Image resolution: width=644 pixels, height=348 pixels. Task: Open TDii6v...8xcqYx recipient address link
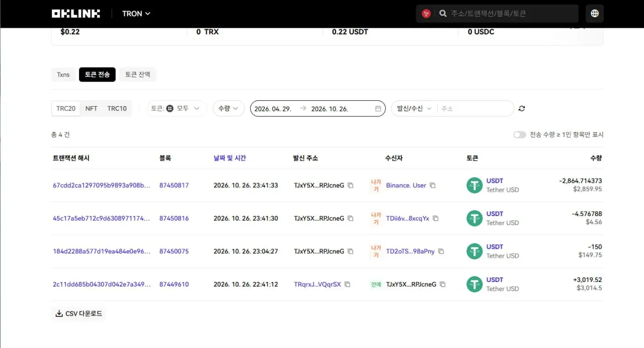point(408,218)
